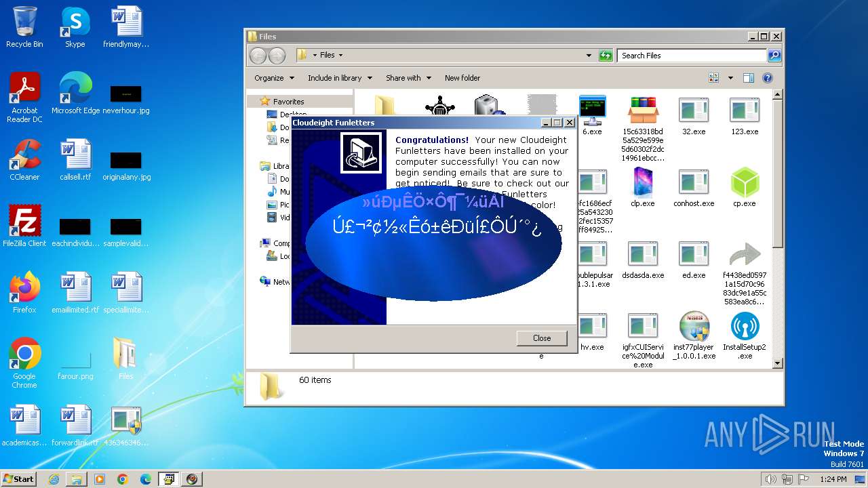
Task: Click the Forward navigation button in Files
Action: point(278,56)
